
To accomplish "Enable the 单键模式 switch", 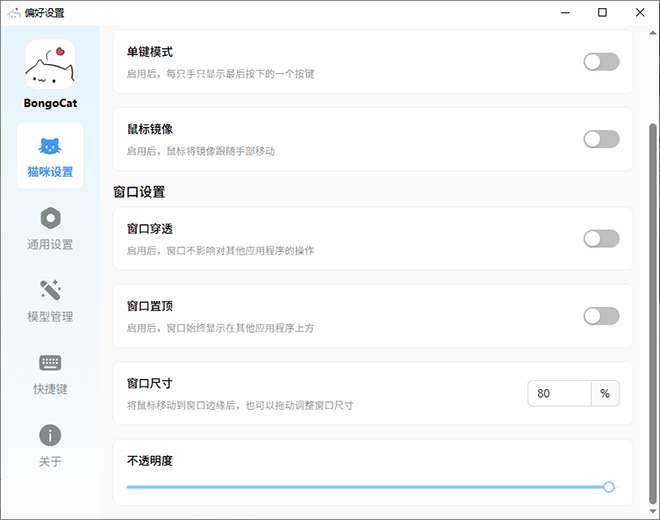I will [x=601, y=62].
